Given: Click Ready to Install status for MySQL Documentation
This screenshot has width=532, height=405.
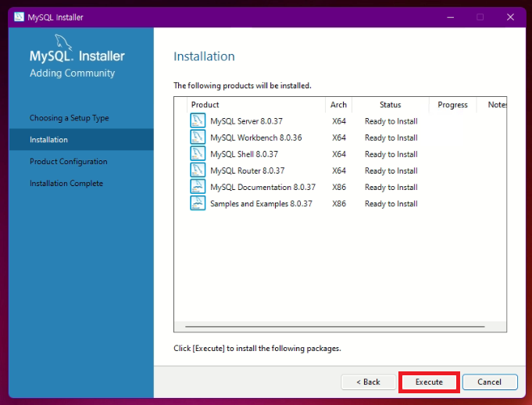Looking at the screenshot, I should pyautogui.click(x=391, y=187).
